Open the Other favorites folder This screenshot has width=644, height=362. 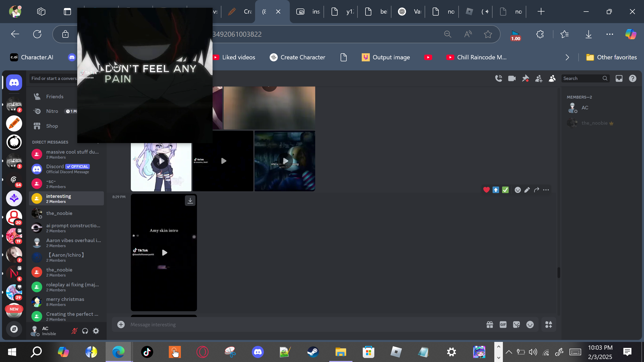pos(612,57)
